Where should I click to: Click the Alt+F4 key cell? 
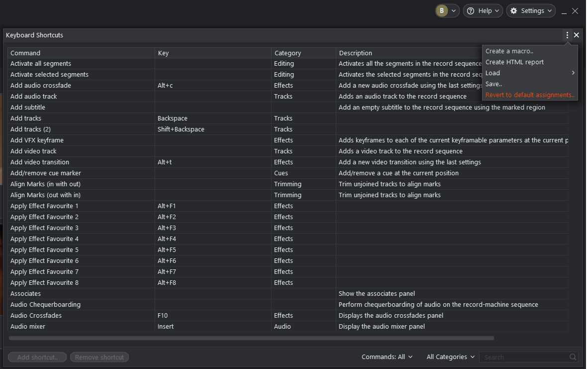[x=212, y=239]
